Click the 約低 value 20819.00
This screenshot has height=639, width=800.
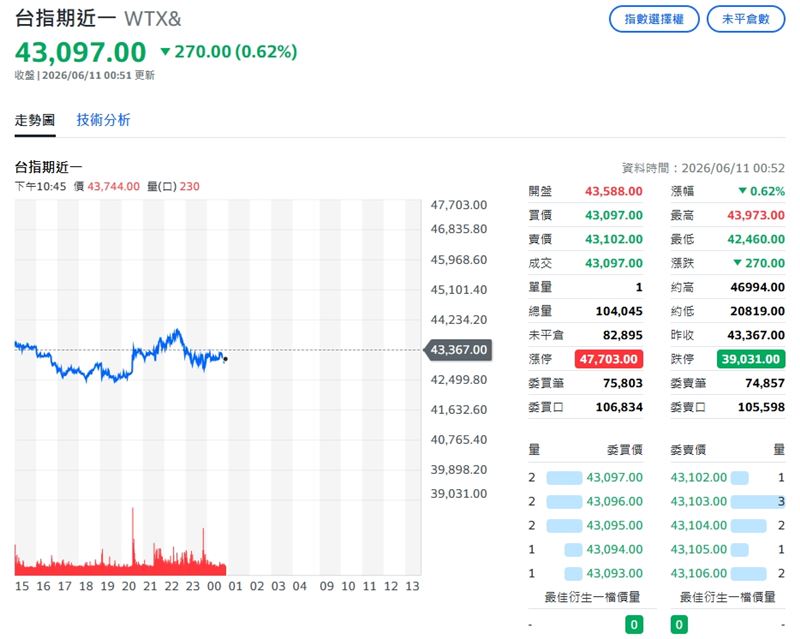[x=757, y=311]
